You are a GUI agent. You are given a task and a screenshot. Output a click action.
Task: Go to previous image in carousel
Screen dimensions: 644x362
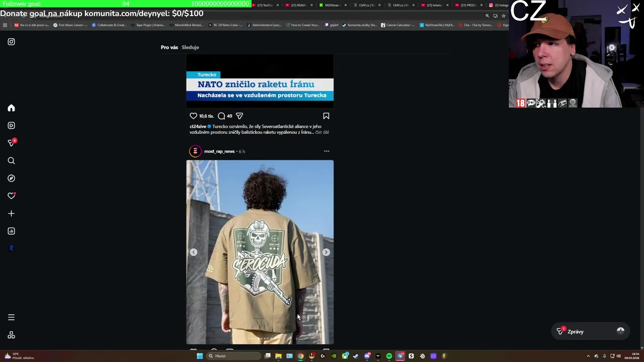click(x=194, y=252)
